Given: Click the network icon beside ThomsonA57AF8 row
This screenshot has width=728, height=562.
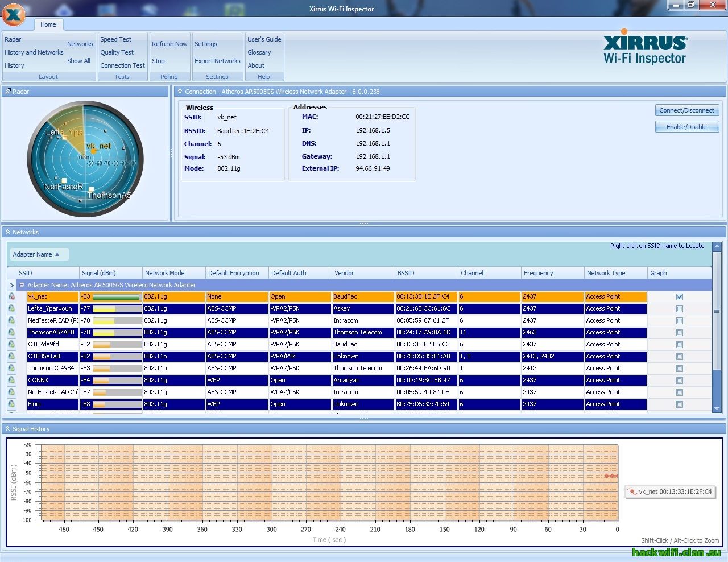Looking at the screenshot, I should [11, 332].
